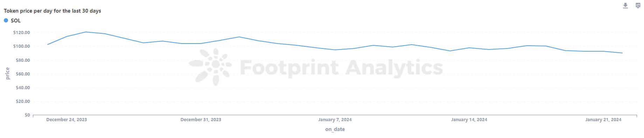The height and width of the screenshot is (138, 644).
Task: Click the December 24, 2023 axis label
Action: [x=67, y=120]
